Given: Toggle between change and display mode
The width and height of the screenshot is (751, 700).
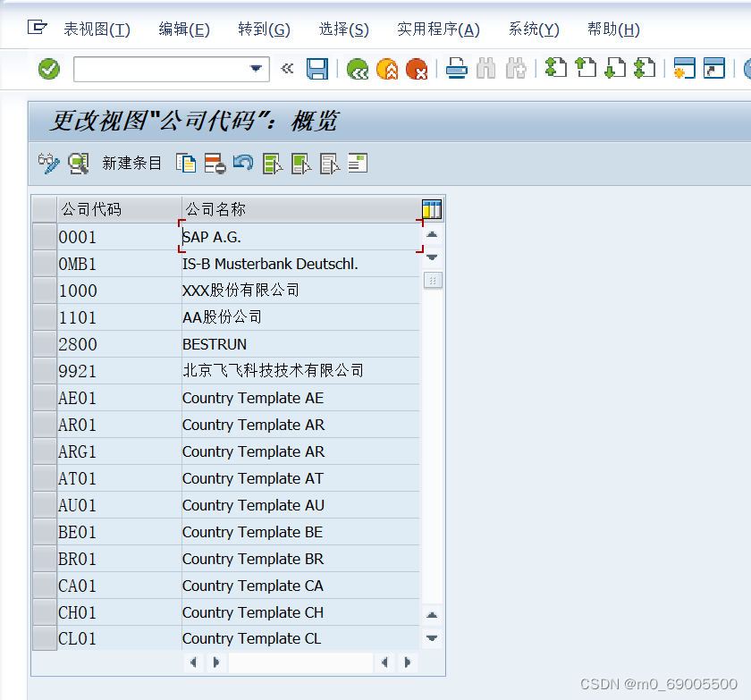Looking at the screenshot, I should [x=49, y=163].
